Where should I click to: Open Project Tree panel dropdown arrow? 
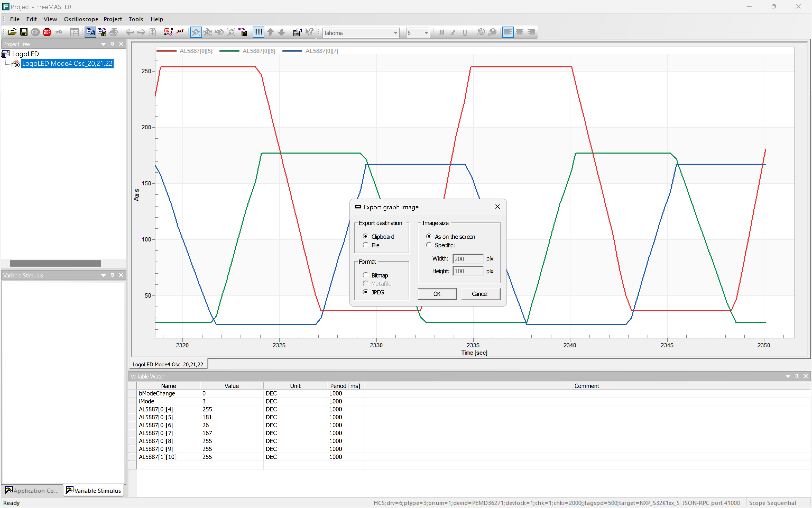coord(103,44)
